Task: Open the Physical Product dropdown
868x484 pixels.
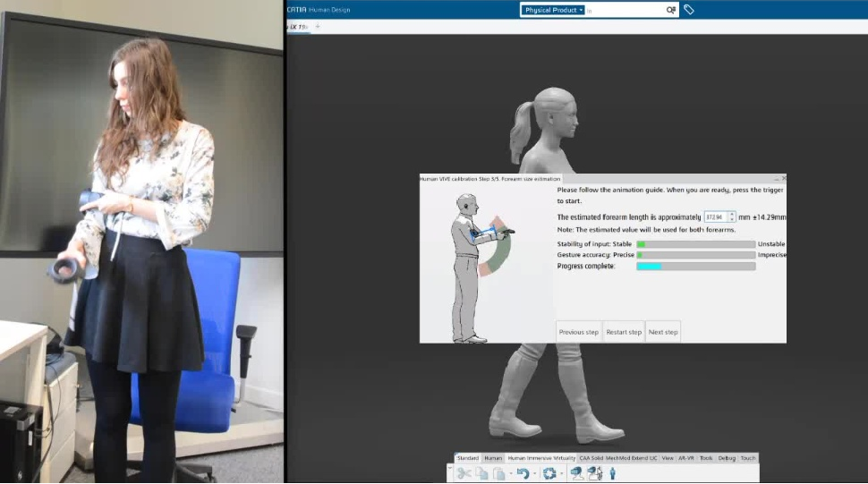Action: [554, 10]
